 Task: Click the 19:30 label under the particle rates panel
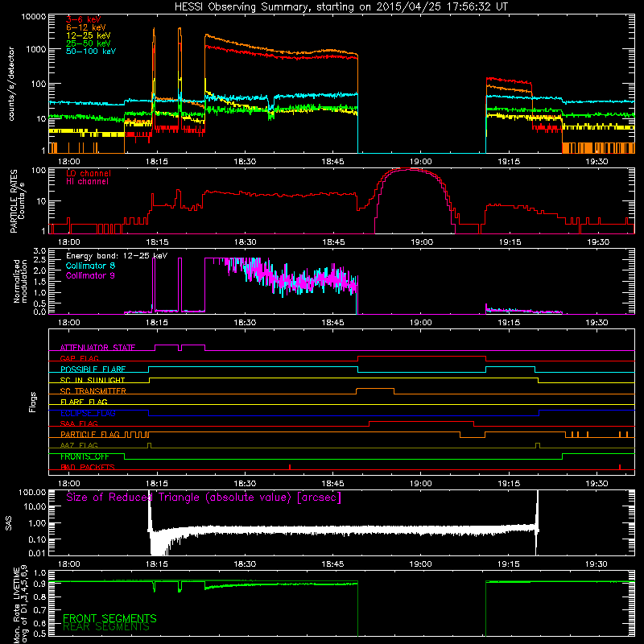[597, 242]
